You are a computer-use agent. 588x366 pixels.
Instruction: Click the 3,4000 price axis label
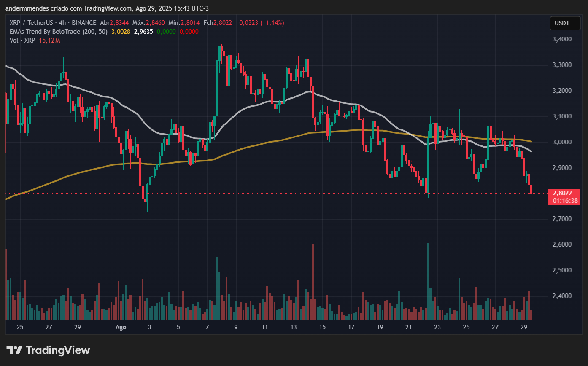[562, 39]
